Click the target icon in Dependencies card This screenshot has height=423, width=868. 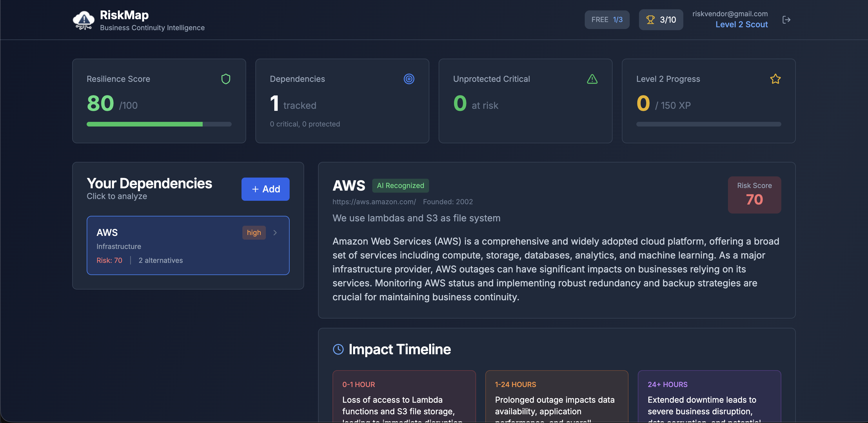pos(409,79)
